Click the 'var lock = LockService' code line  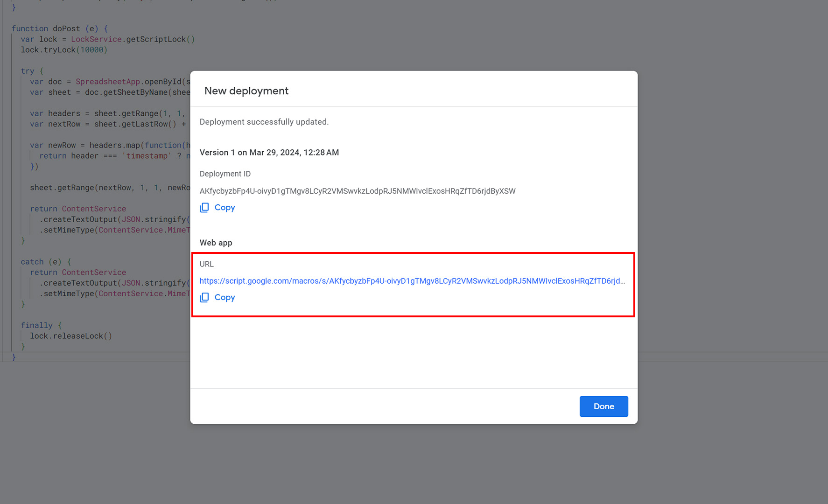coord(107,39)
